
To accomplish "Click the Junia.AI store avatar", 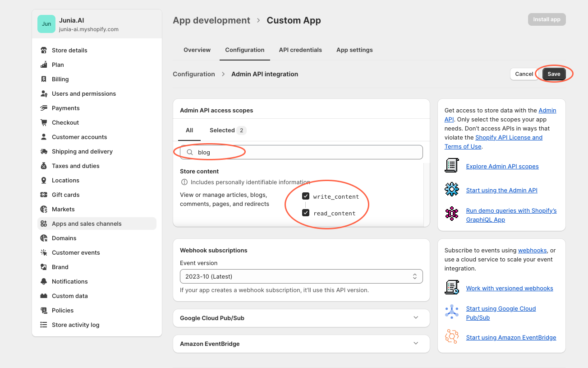I will tap(47, 23).
